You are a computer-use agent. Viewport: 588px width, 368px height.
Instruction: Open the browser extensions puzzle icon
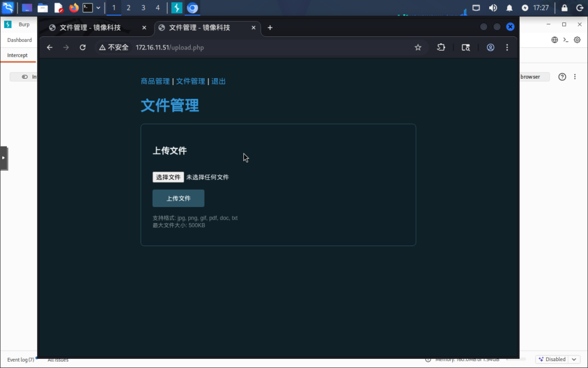point(441,48)
